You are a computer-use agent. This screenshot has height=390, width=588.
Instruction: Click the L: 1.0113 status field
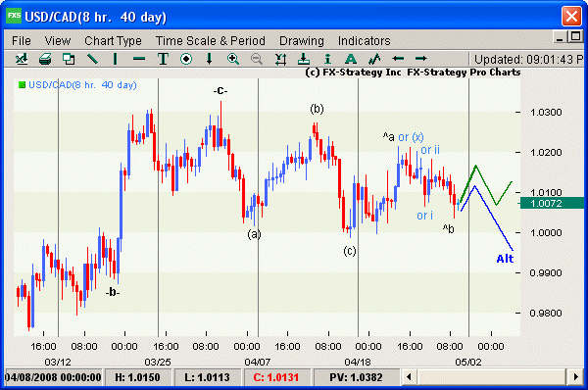pyautogui.click(x=207, y=377)
